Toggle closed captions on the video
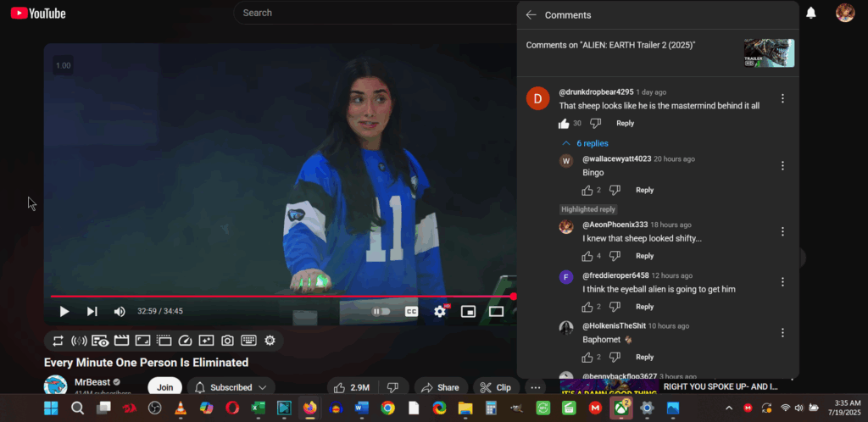This screenshot has height=422, width=868. coord(411,311)
